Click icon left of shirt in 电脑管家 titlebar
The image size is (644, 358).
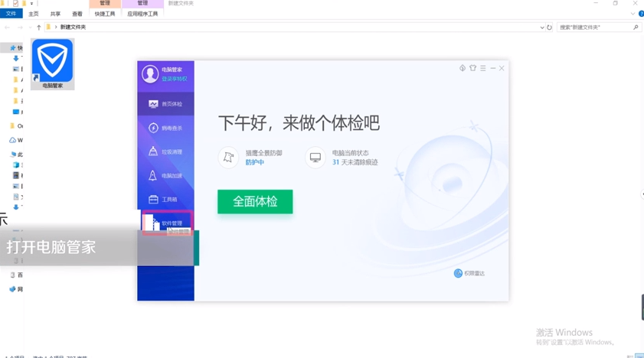click(x=463, y=68)
